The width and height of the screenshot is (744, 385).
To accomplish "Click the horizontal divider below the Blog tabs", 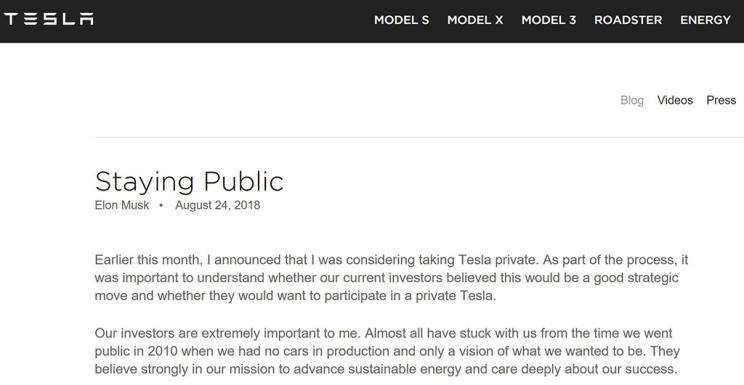I will 419,138.
